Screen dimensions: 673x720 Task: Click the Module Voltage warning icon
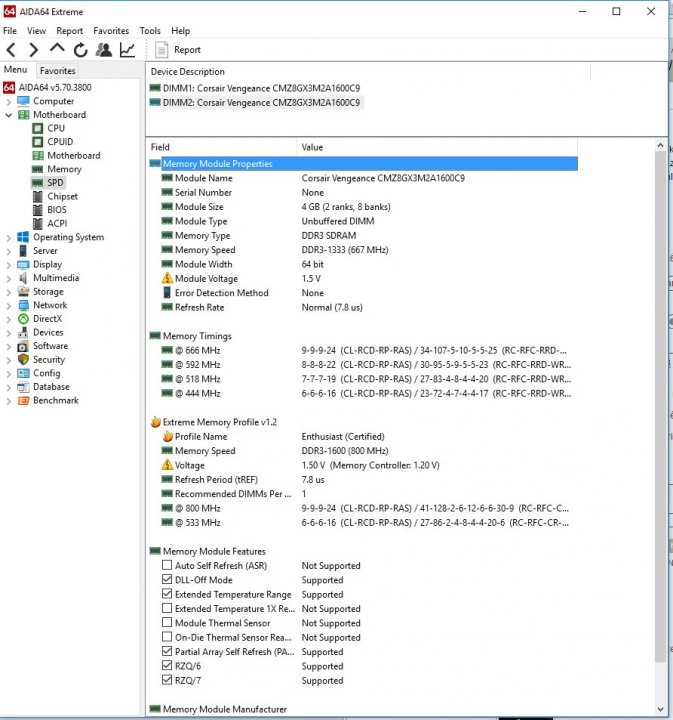click(167, 278)
